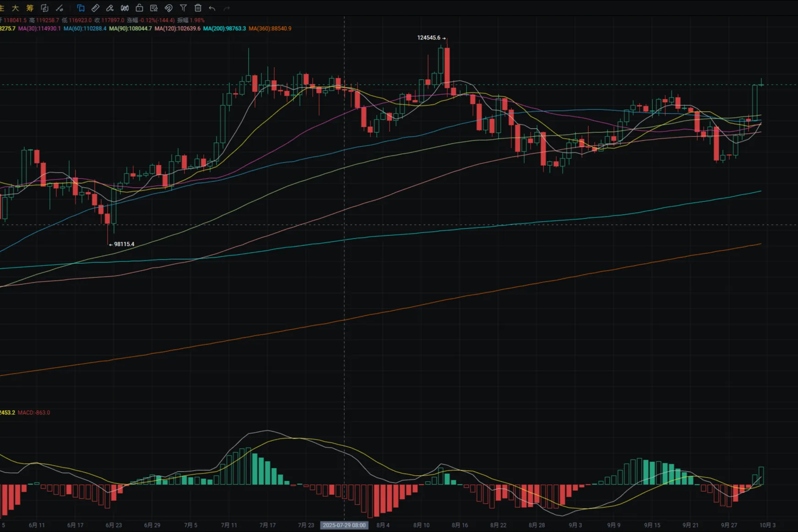
Task: Click the redo arrow
Action: pyautogui.click(x=227, y=8)
